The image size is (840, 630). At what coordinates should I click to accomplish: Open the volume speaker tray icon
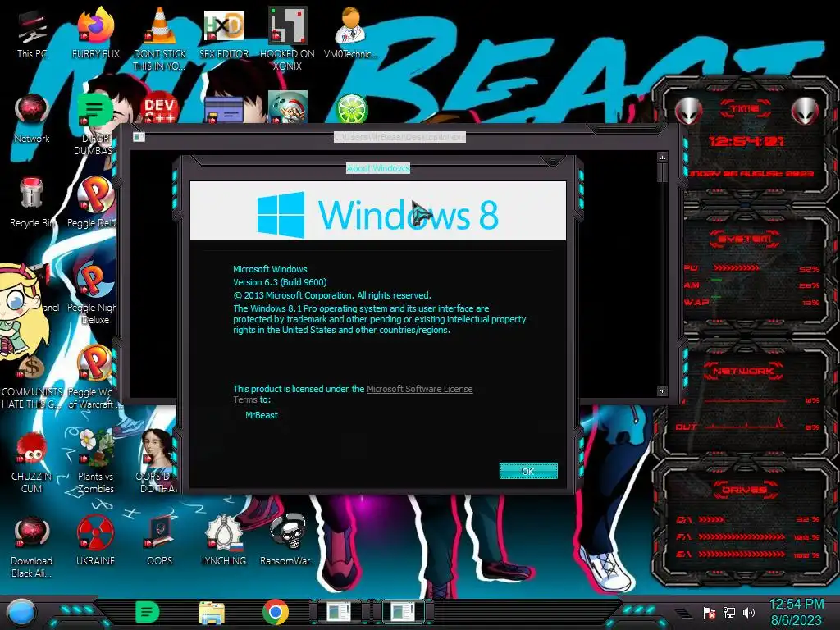(x=749, y=612)
